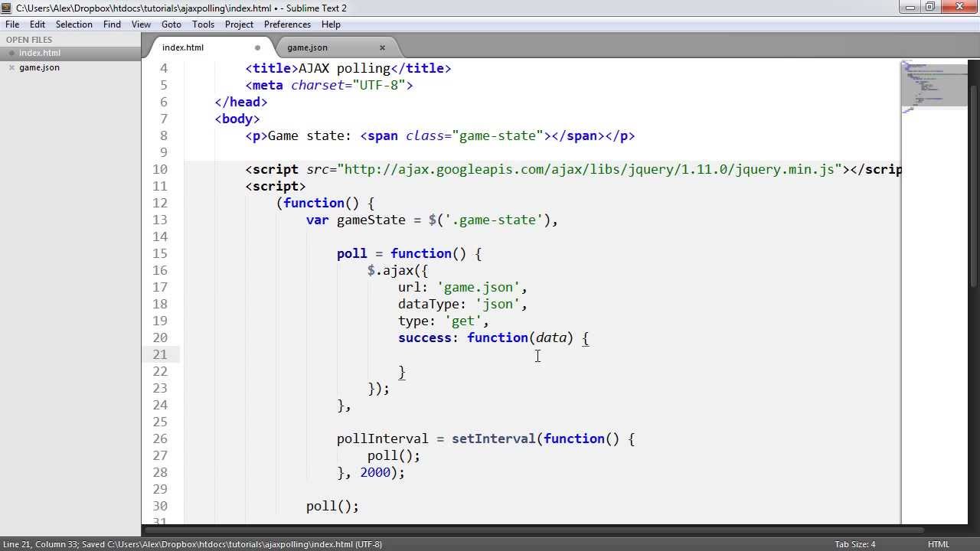Click the <script> tag on line 11
Image resolution: width=980 pixels, height=551 pixels.
pyautogui.click(x=276, y=186)
